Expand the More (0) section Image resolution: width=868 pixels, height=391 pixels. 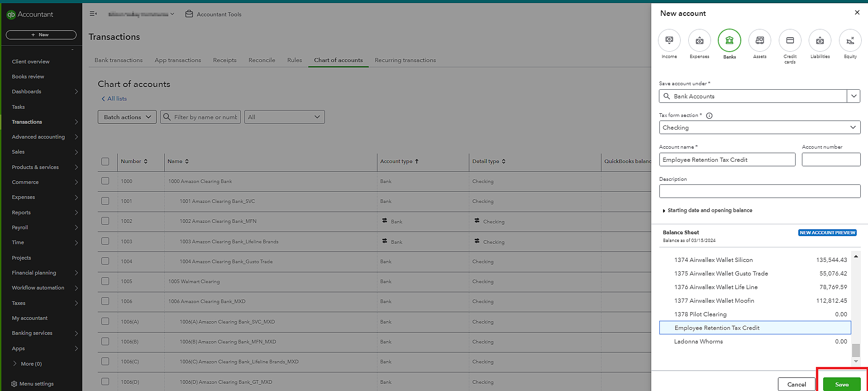pos(27,364)
